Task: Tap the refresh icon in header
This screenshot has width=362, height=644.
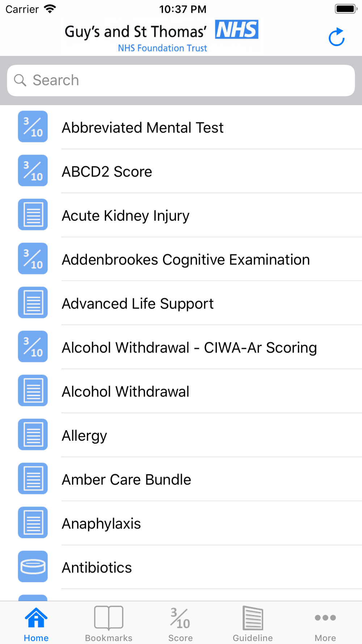Action: [337, 37]
